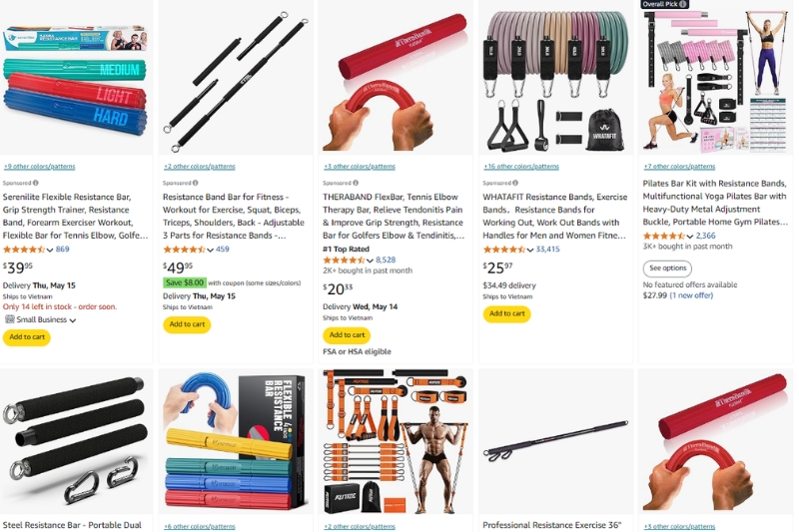Click the Small Business badge icon
Screen dimensions: 799x532
pos(10,319)
